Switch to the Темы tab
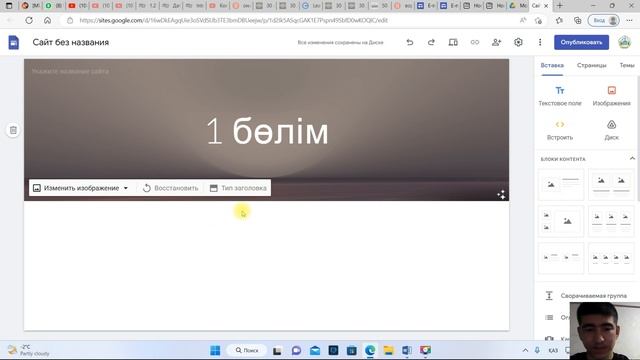 pyautogui.click(x=627, y=65)
